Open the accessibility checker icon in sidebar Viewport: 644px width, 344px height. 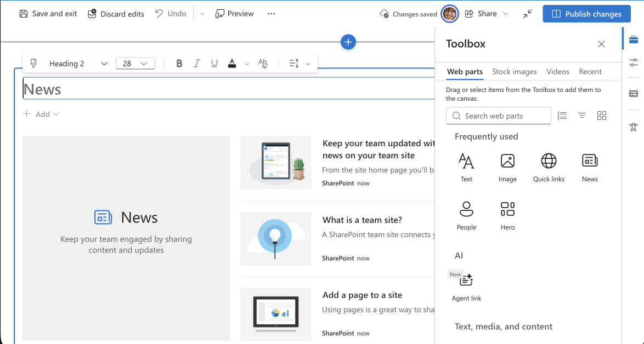(634, 127)
